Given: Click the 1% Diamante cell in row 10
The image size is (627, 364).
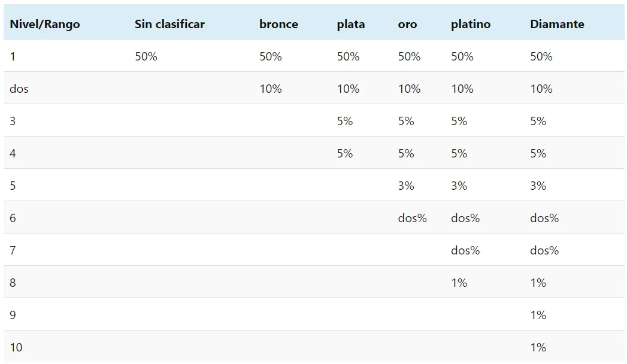Looking at the screenshot, I should pyautogui.click(x=538, y=348).
